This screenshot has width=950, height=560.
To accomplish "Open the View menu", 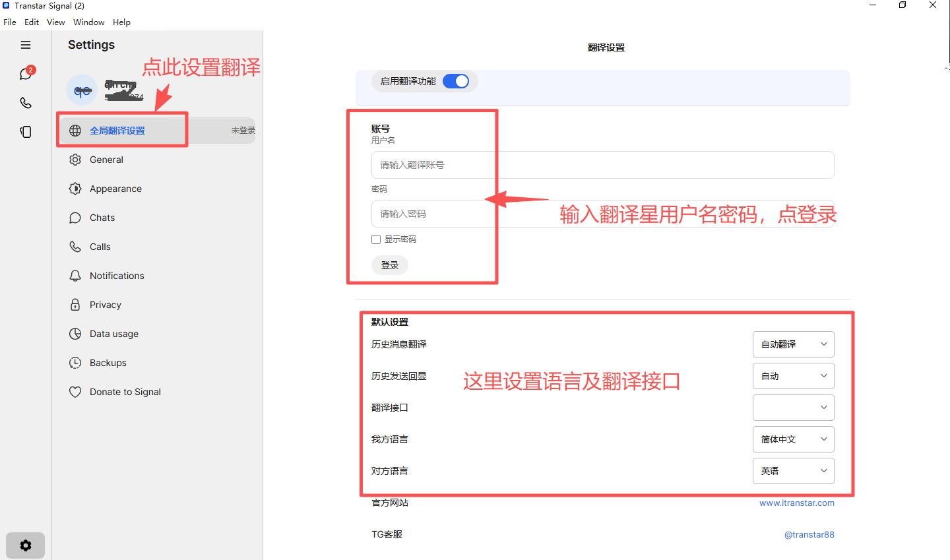I will (x=55, y=22).
